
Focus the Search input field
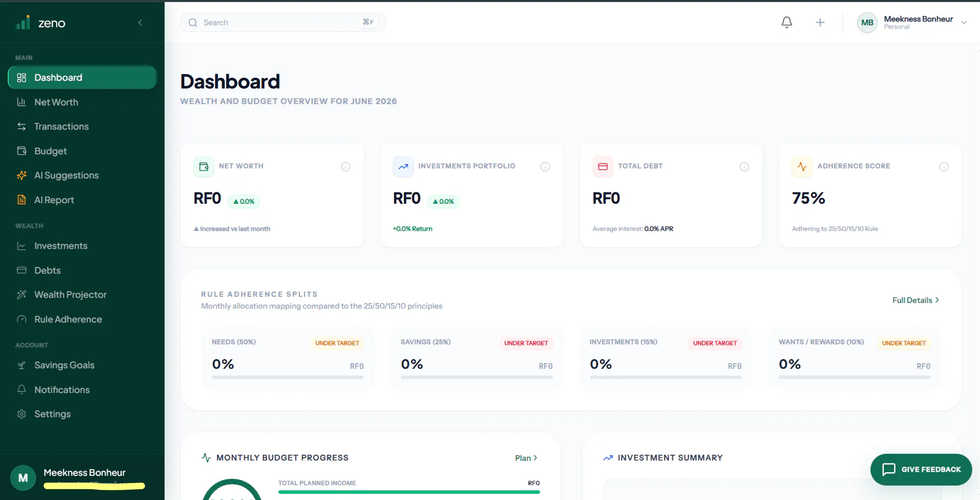[282, 23]
